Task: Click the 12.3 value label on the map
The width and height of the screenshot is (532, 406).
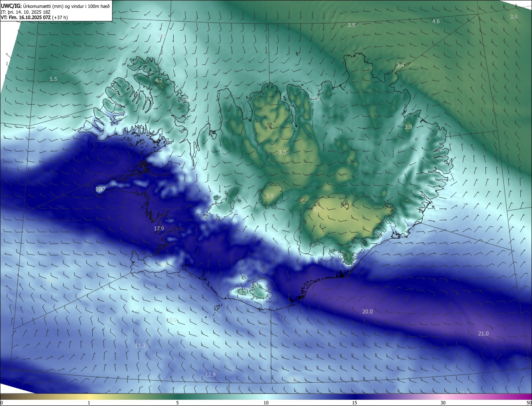Action: tap(140, 345)
